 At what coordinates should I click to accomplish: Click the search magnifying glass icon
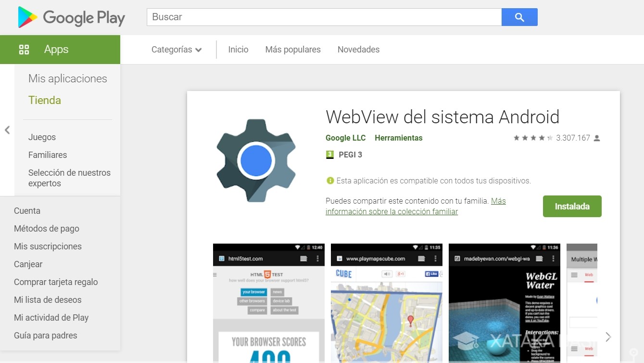519,17
